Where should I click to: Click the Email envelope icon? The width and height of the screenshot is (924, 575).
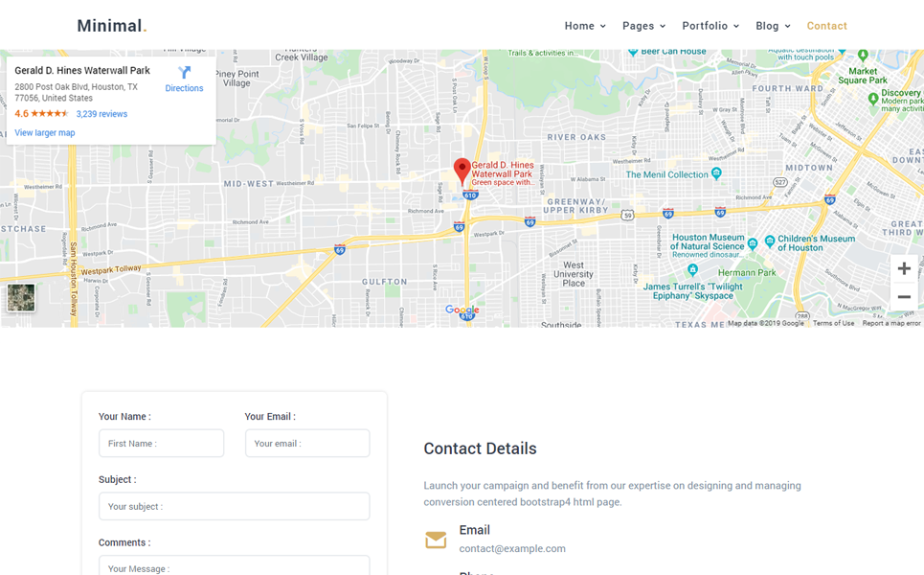click(x=436, y=540)
